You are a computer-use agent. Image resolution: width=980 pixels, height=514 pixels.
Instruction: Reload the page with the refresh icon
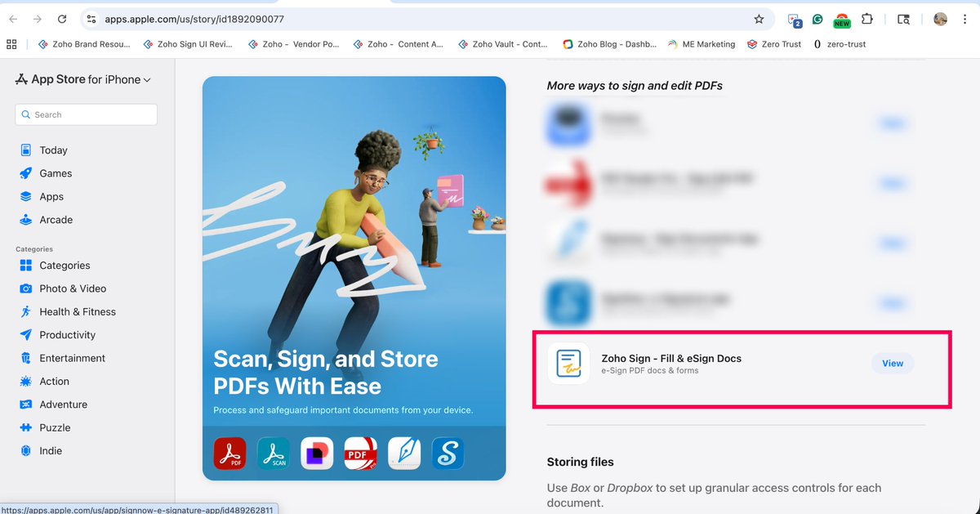pos(63,19)
